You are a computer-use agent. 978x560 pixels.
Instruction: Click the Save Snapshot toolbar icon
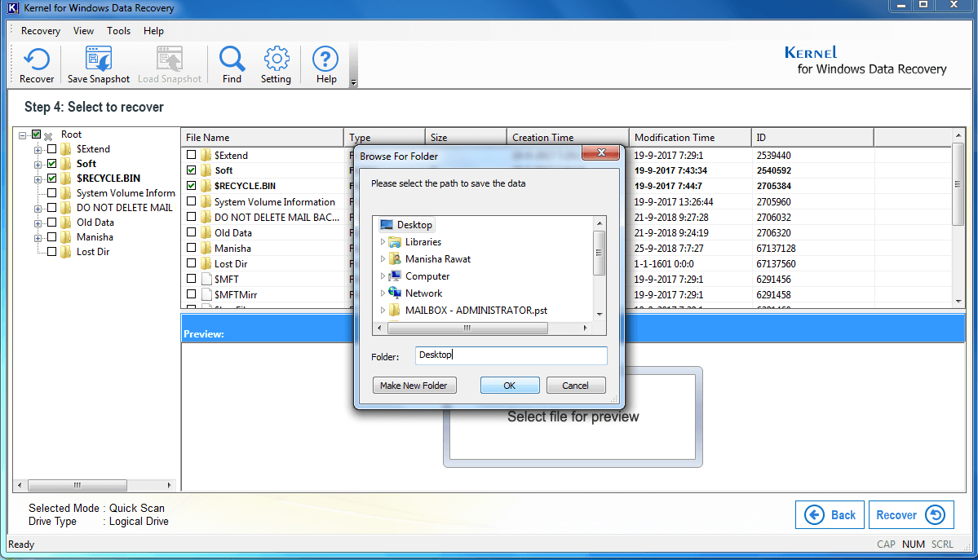tap(99, 60)
